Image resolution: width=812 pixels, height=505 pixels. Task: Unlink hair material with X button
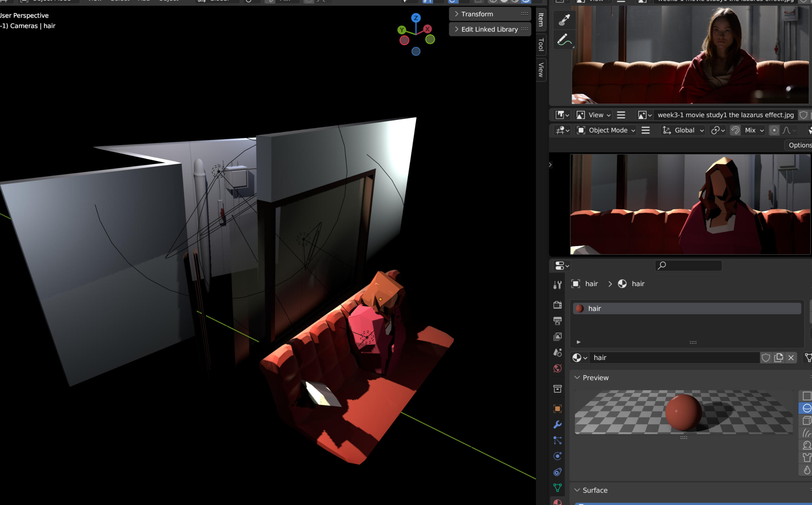click(x=791, y=358)
